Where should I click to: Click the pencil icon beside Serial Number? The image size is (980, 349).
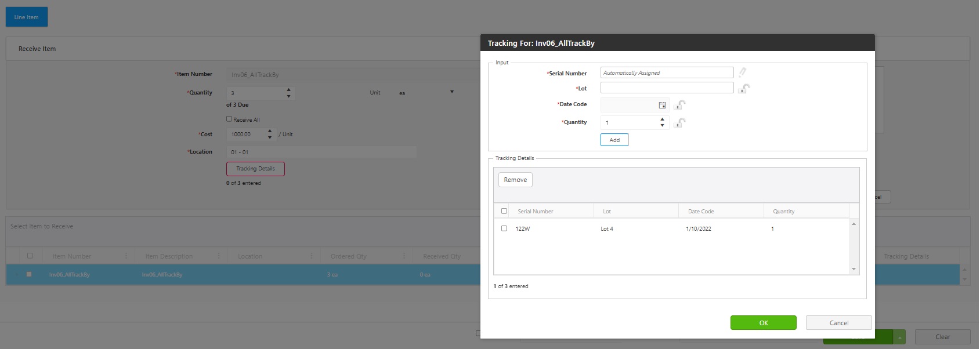[x=742, y=72]
